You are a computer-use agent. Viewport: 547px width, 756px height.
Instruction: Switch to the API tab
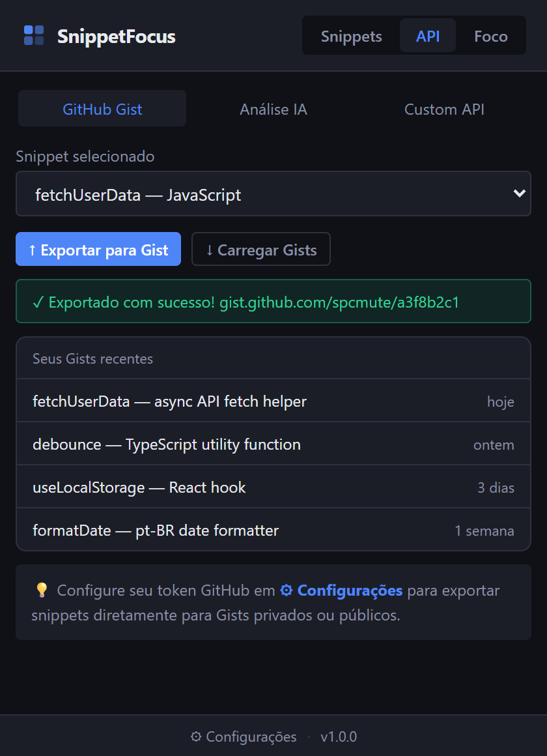coord(427,36)
